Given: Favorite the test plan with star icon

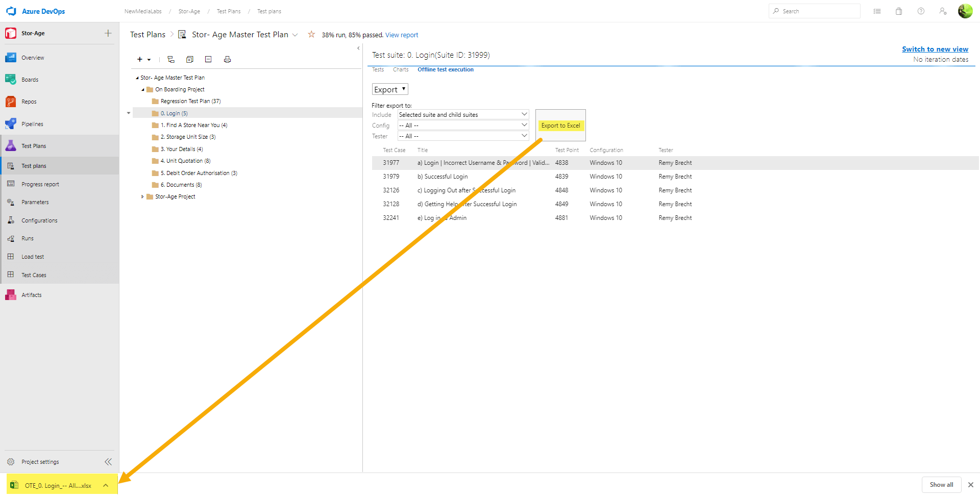Looking at the screenshot, I should tap(311, 34).
